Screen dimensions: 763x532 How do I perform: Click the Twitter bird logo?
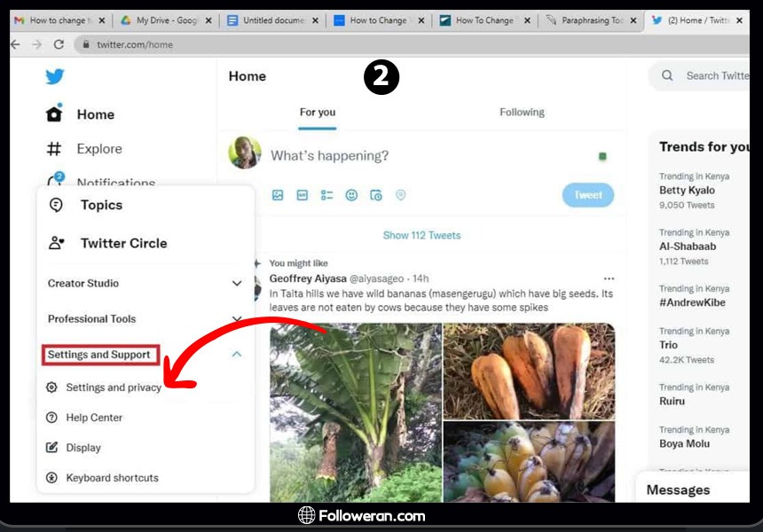(55, 77)
